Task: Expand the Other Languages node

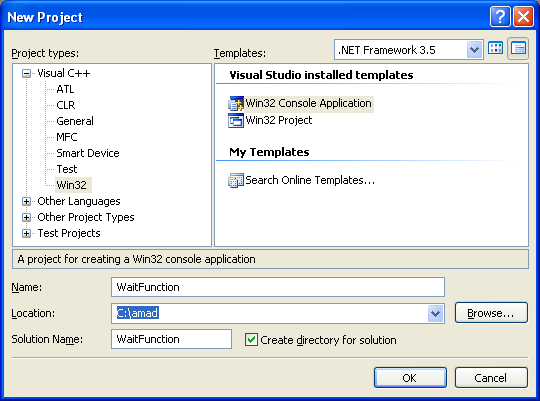Action: pos(26,201)
